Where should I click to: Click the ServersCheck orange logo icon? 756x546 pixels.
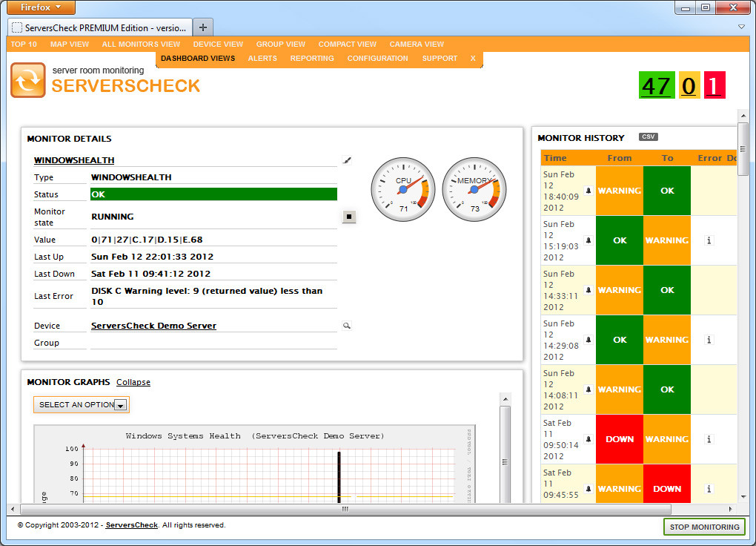pyautogui.click(x=28, y=80)
